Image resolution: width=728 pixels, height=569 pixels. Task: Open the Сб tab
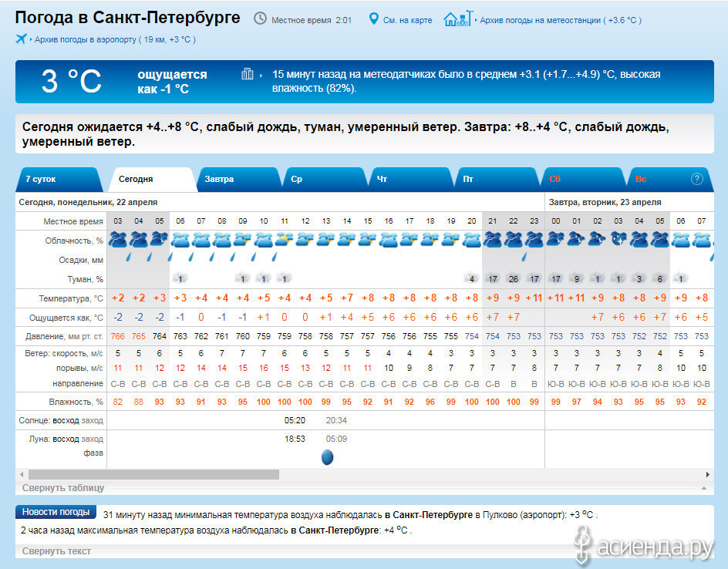pyautogui.click(x=583, y=179)
